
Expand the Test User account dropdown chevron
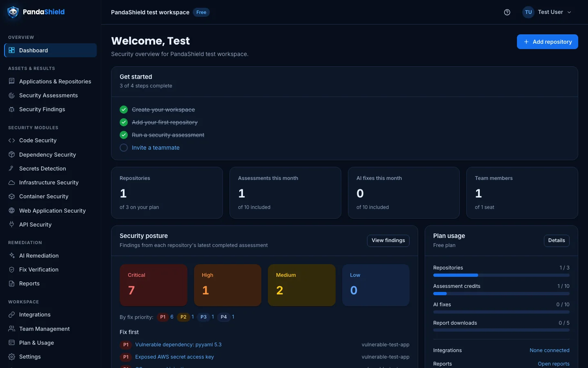[x=569, y=12]
